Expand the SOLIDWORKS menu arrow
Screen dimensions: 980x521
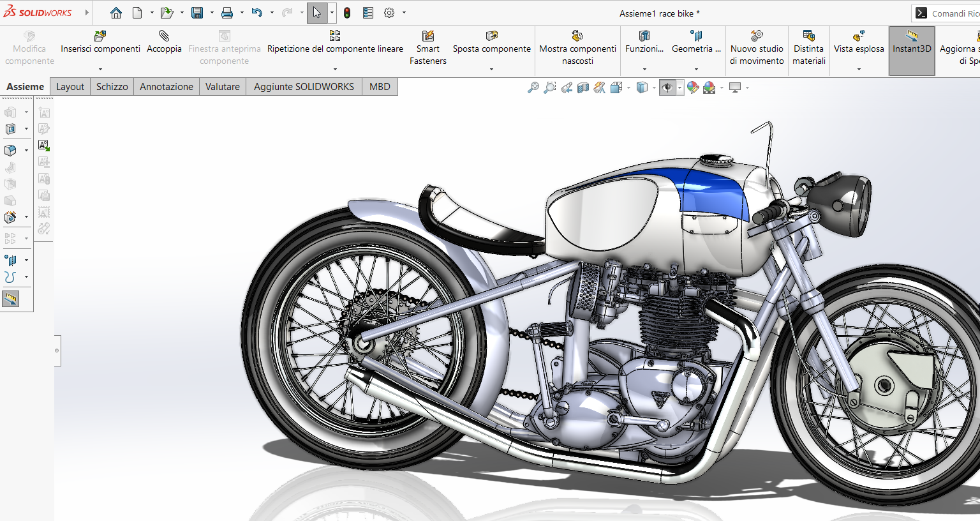point(87,13)
